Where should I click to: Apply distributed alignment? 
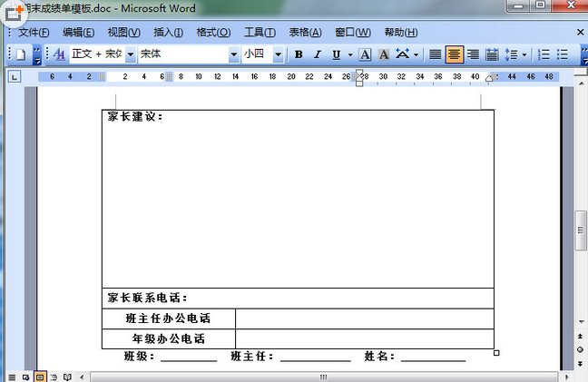click(x=492, y=54)
